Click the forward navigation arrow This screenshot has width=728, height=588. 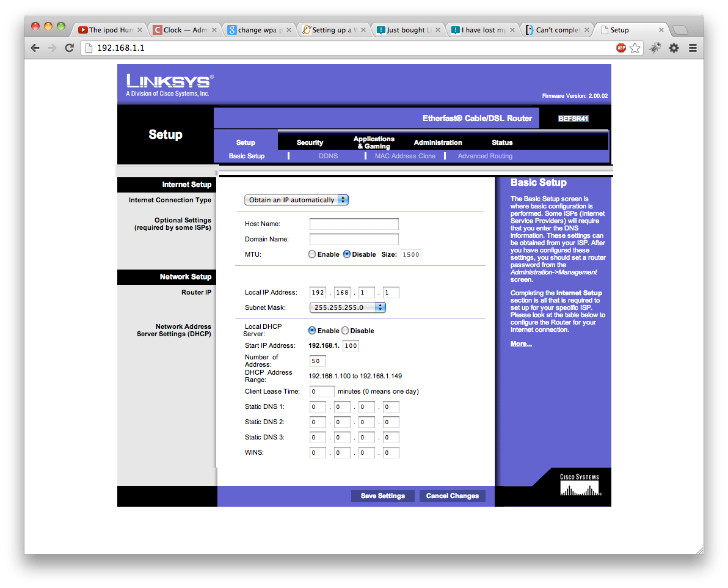click(52, 48)
